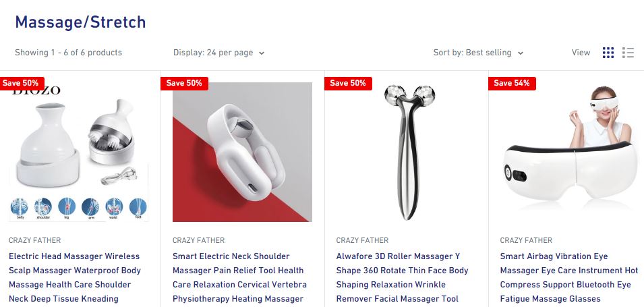The height and width of the screenshot is (307, 644).
Task: Click the chevron next to Best selling
Action: coord(521,53)
